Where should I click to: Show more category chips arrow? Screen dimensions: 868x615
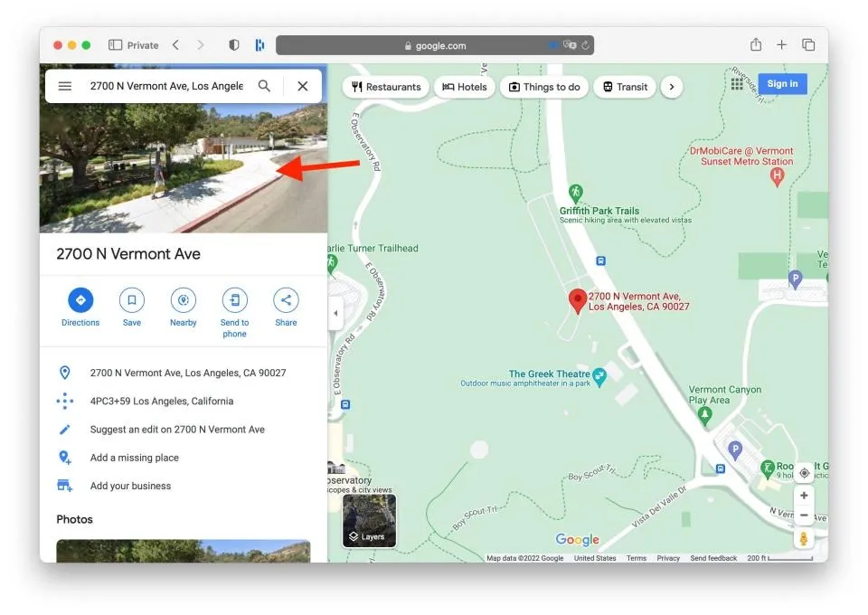(671, 87)
